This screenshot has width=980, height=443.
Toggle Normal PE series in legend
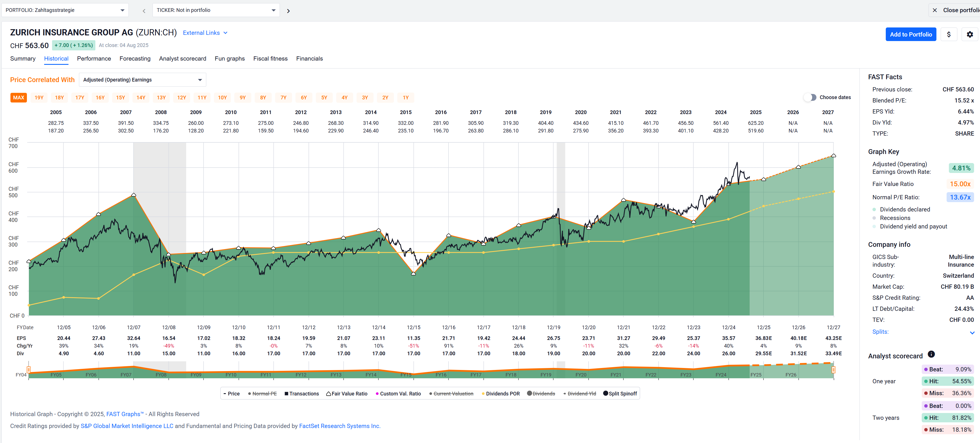[262, 393]
